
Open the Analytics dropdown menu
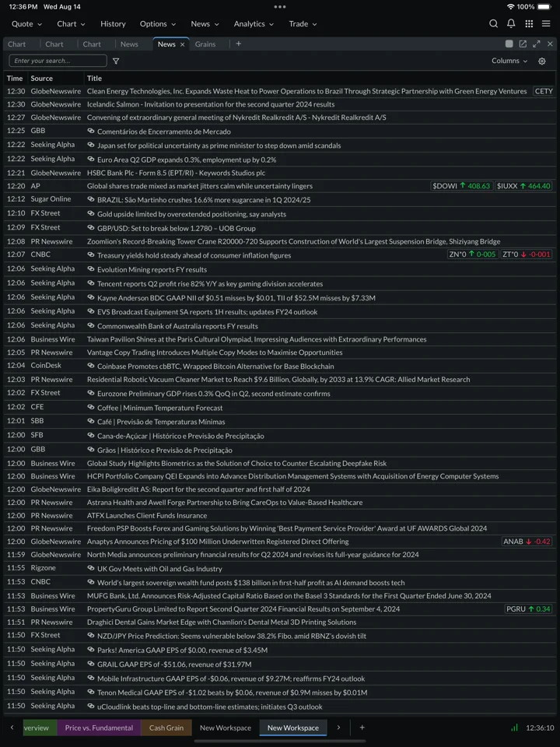[254, 24]
